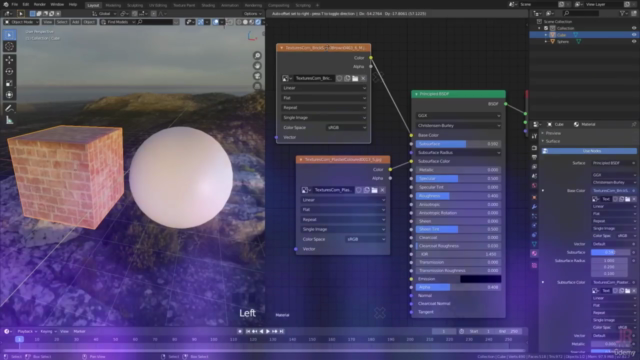The image size is (640, 360).
Task: Select the Cursor tool in viewport toolbar
Action: click(9, 47)
